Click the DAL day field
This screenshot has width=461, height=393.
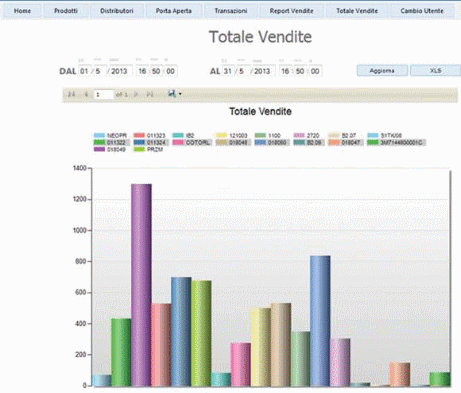tap(85, 71)
